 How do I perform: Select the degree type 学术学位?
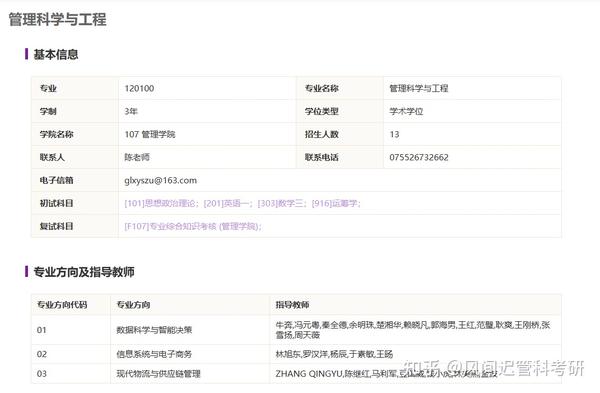406,111
